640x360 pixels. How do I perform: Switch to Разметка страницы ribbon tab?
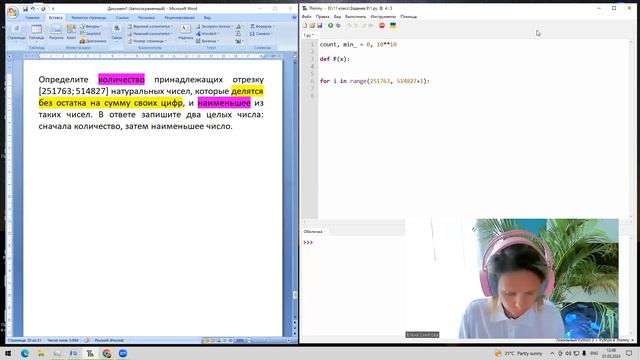tap(89, 18)
